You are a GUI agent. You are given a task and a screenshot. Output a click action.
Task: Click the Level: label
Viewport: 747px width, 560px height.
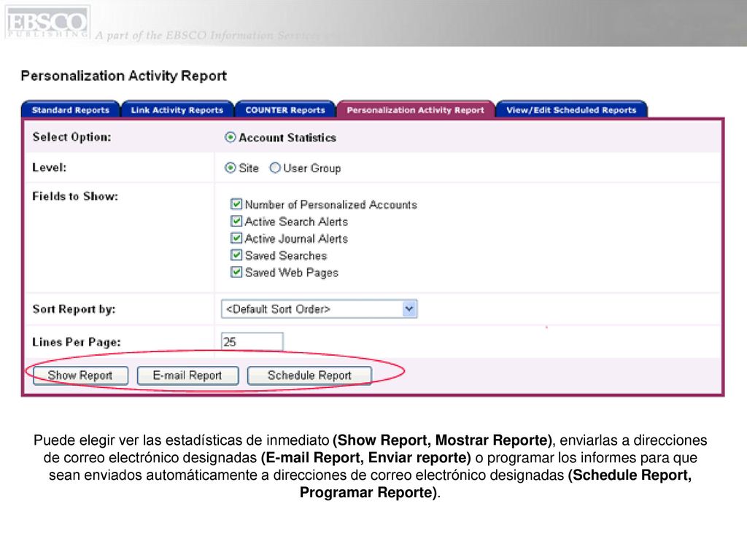[x=49, y=168]
